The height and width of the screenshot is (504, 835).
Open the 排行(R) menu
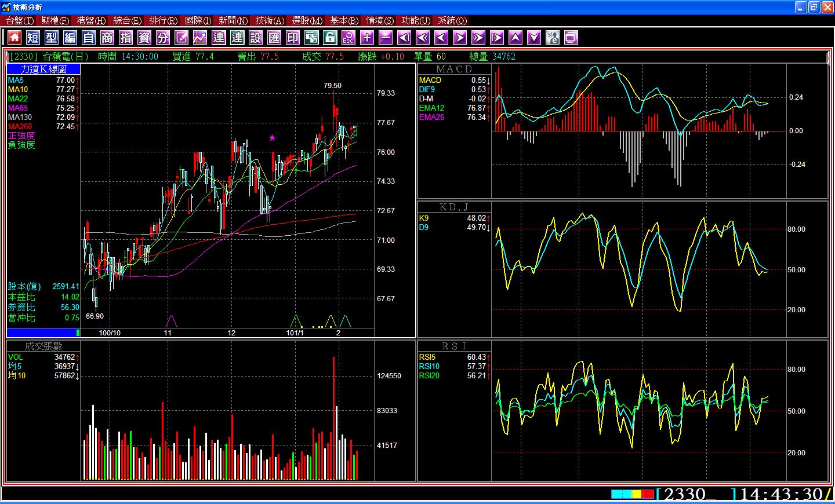pyautogui.click(x=163, y=20)
